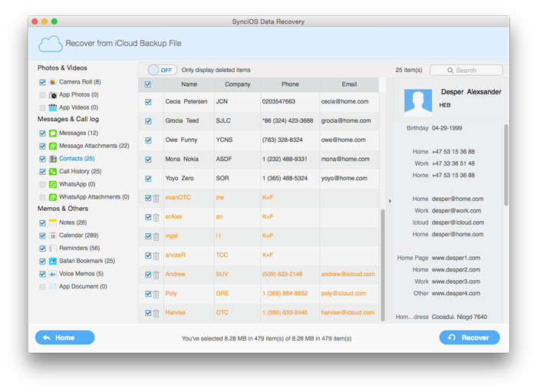Click the trash icon on the arviseR row

pyautogui.click(x=156, y=255)
